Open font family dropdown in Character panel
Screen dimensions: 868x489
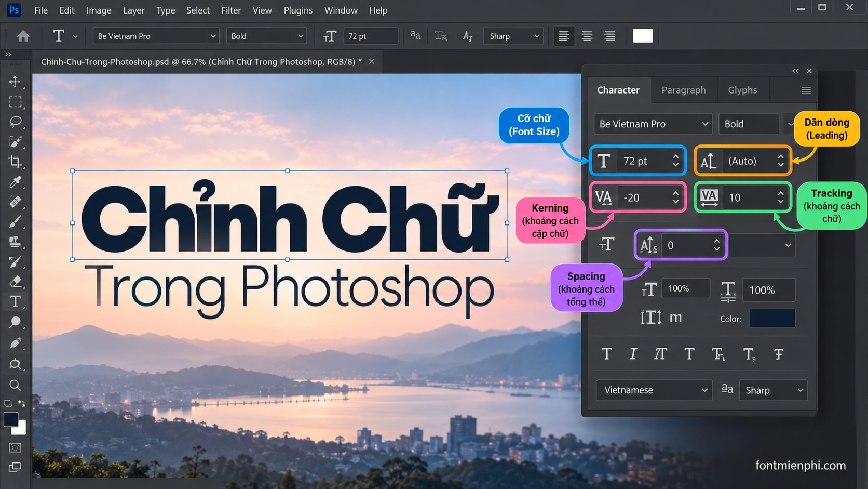pos(653,124)
